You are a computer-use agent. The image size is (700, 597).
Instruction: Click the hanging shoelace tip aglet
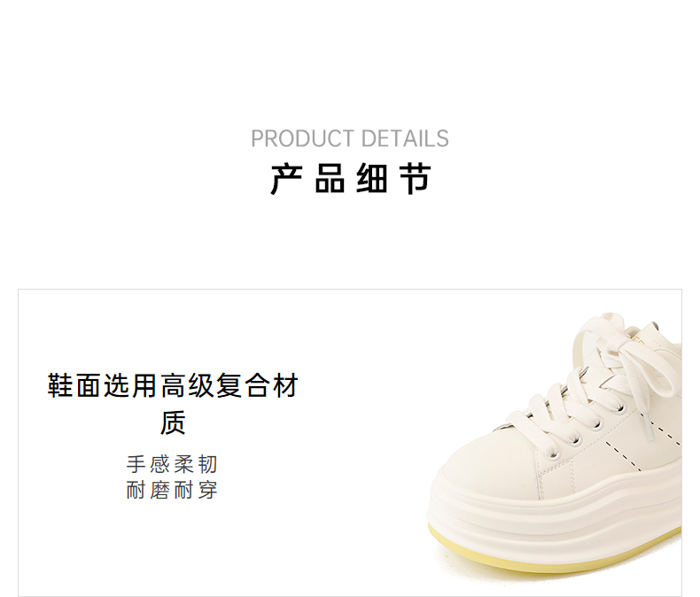(x=647, y=427)
